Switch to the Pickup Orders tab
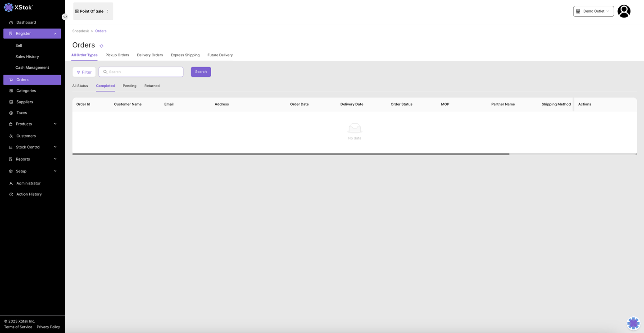 [117, 55]
